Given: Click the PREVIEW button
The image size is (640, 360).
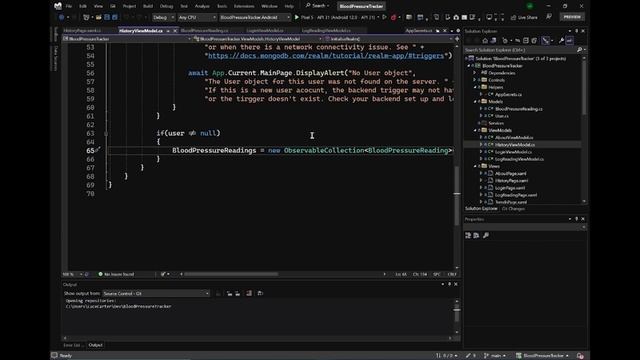Looking at the screenshot, I should point(572,17).
